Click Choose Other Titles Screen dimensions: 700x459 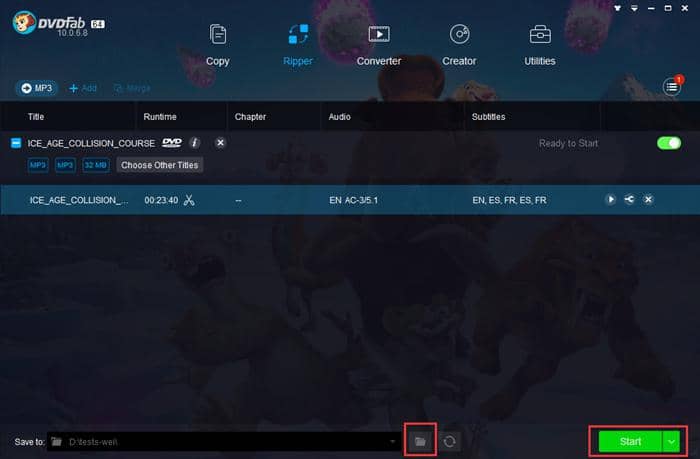pyautogui.click(x=159, y=165)
